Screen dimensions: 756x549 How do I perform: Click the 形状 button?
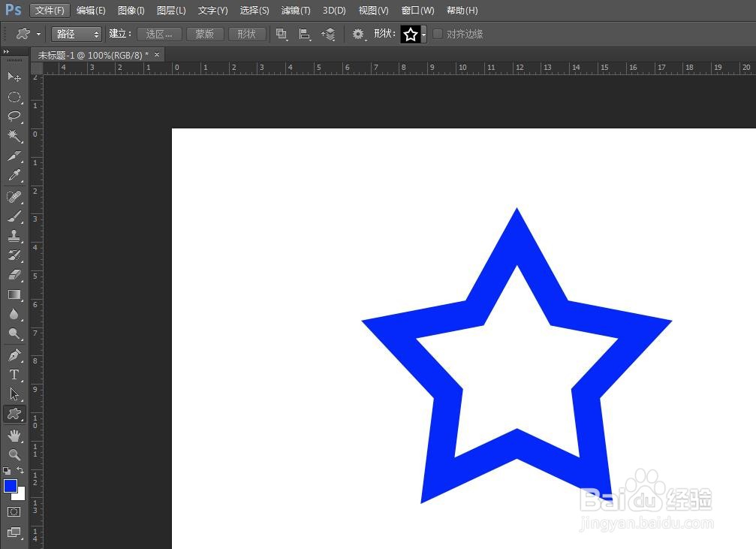click(247, 34)
